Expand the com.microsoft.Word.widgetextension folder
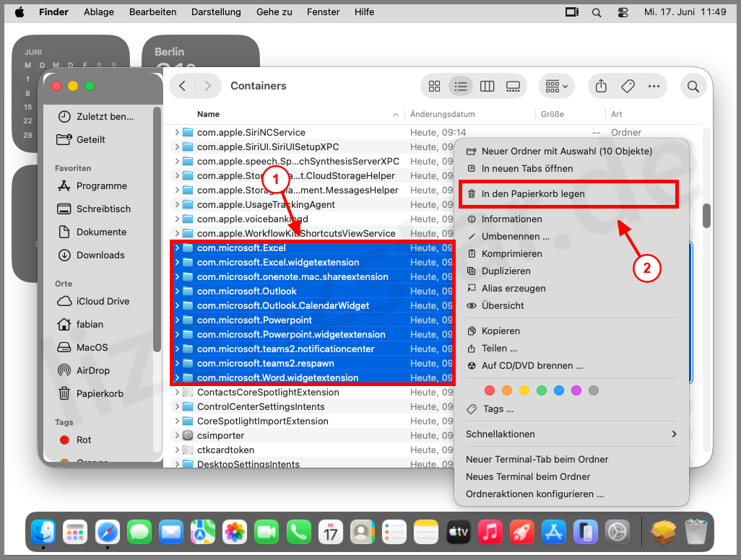This screenshot has height=560, width=741. pos(177,377)
